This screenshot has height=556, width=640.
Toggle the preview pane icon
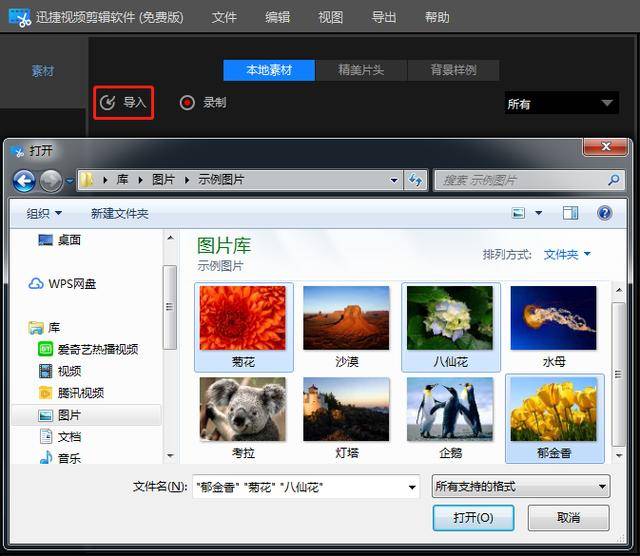click(x=570, y=213)
